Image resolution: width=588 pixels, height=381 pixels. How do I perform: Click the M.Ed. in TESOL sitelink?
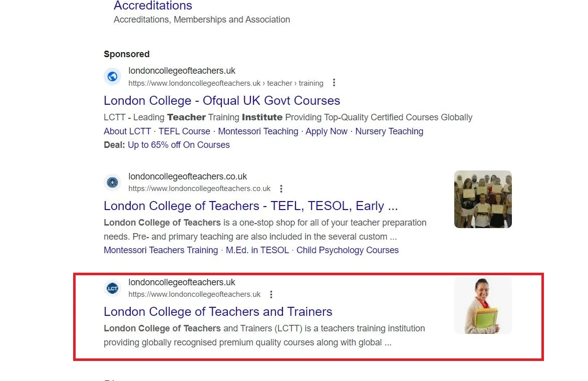click(257, 250)
